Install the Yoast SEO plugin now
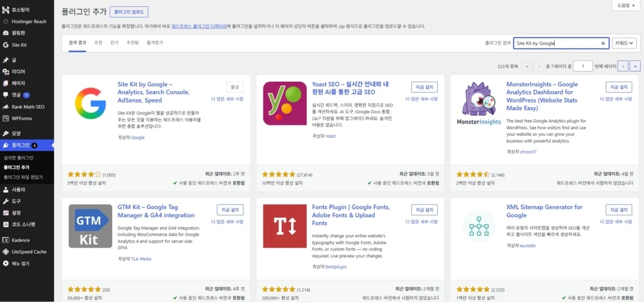The height and width of the screenshot is (302, 644). point(425,87)
